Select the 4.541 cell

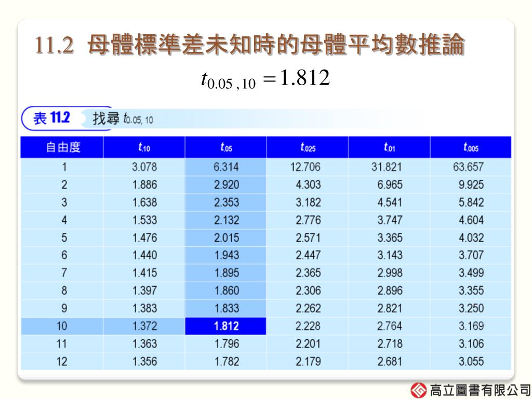coord(390,202)
